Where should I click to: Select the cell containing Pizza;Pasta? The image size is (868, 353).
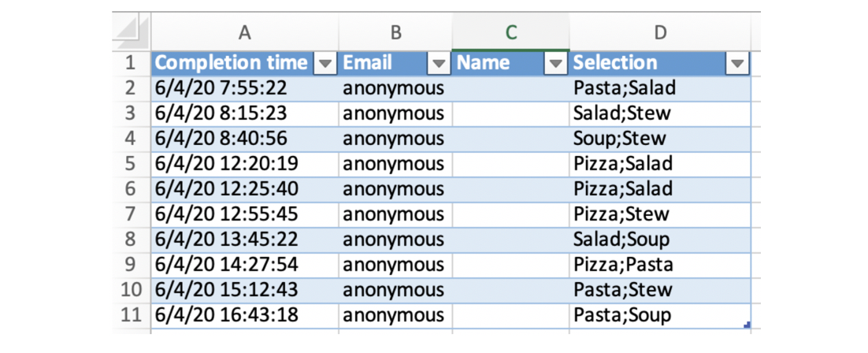click(660, 265)
